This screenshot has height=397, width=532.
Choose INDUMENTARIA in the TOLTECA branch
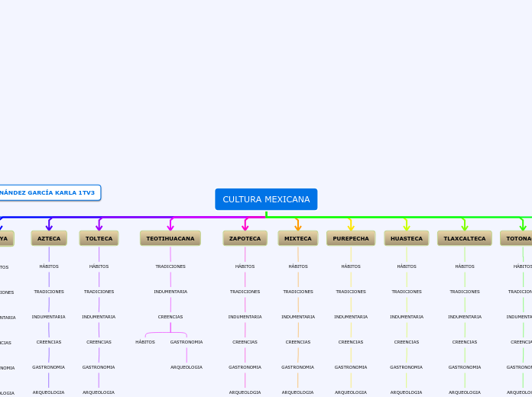tap(99, 317)
